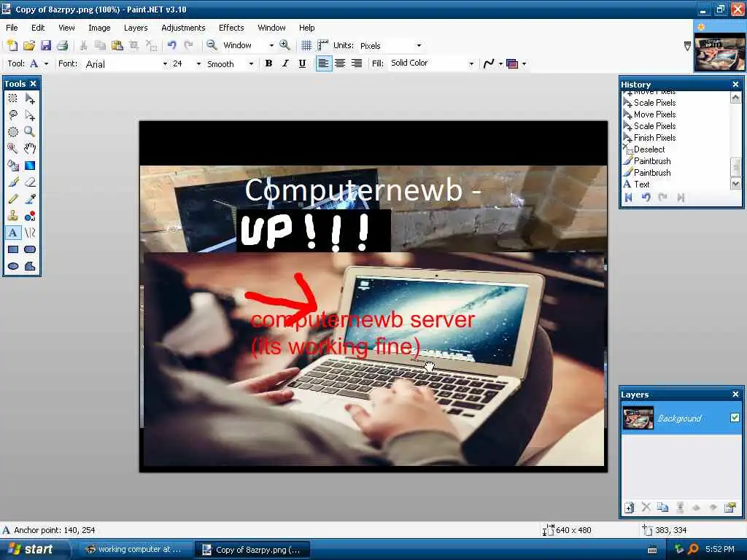The width and height of the screenshot is (747, 560).
Task: Switch to 'working computer at ...' taskbar window
Action: 135,549
